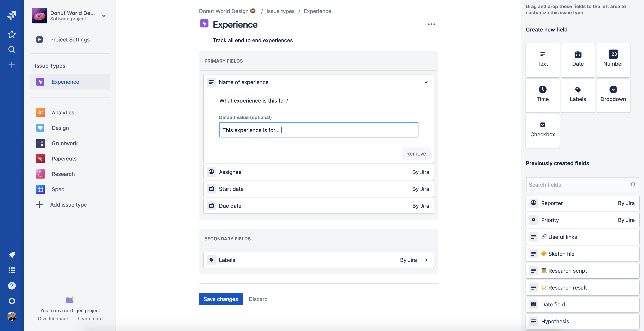Click the Name of experience text icon

[x=211, y=82]
